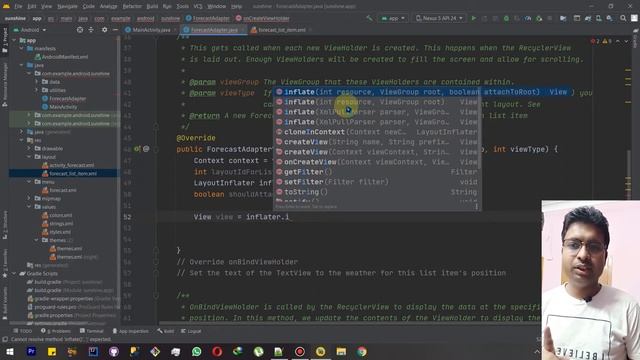This screenshot has width=640, height=360.
Task: Click the override gutter icon beside onCreateViewHolder
Action: pyautogui.click(x=137, y=149)
